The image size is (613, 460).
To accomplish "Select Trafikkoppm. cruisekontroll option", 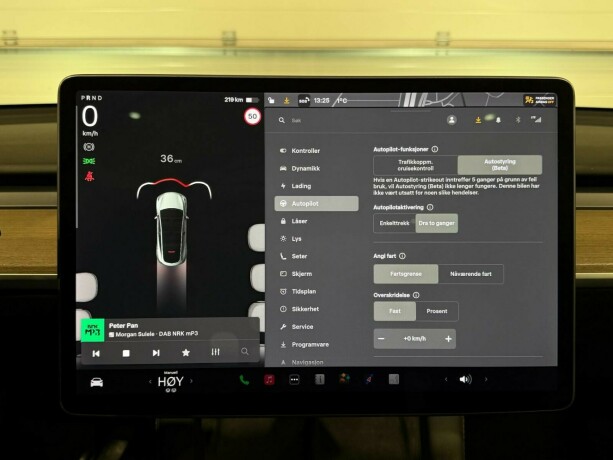I will [x=415, y=165].
